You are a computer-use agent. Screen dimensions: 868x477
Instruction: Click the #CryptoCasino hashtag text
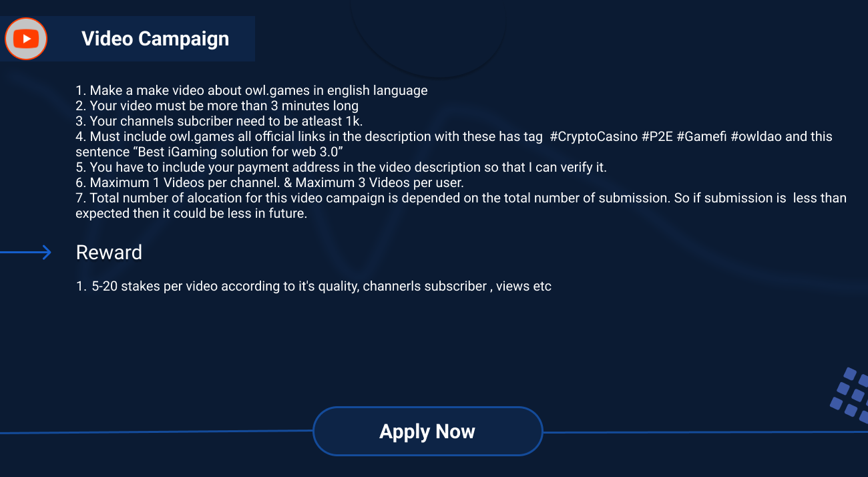coord(593,136)
